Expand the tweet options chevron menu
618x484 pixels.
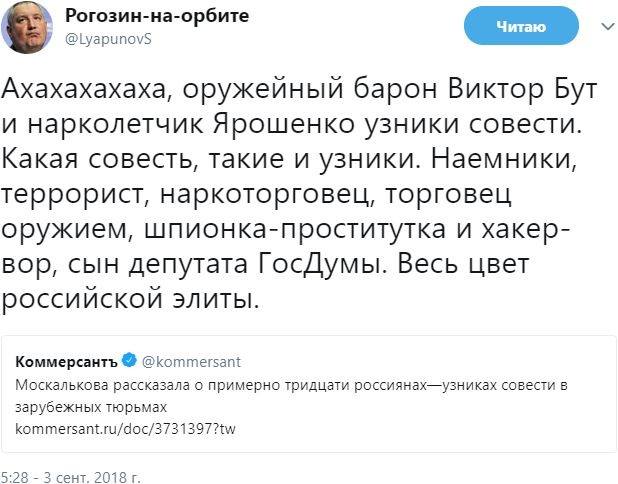click(598, 23)
